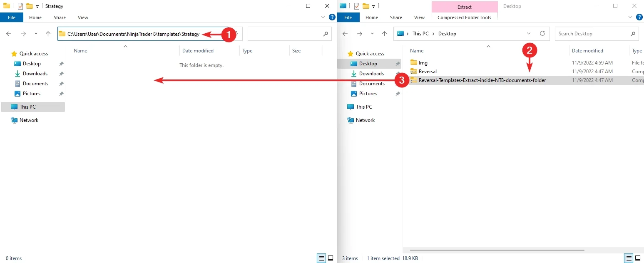Viewport: 644px width, 263px height.
Task: Expand the ribbon in the Strategy window
Action: 323,17
